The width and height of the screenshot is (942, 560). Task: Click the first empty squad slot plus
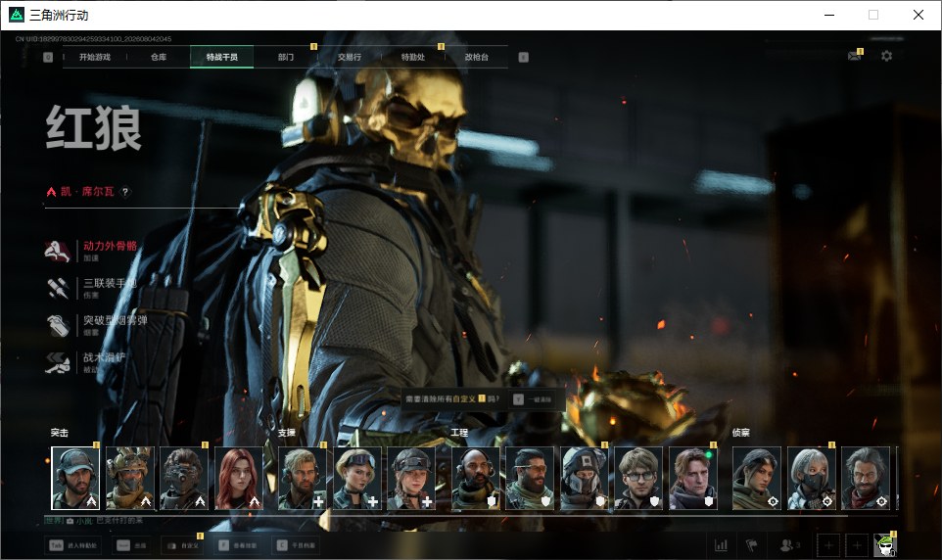(828, 545)
